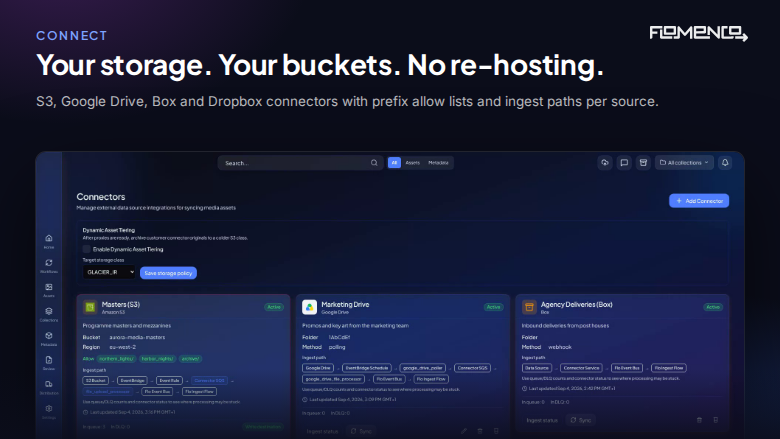Click the Connectors page heading
The image size is (780, 439).
point(101,197)
